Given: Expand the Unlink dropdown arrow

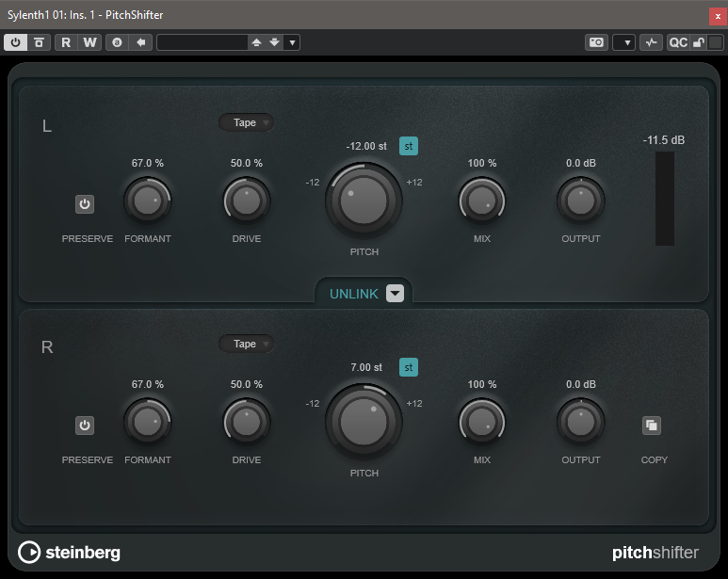Looking at the screenshot, I should click(x=396, y=294).
